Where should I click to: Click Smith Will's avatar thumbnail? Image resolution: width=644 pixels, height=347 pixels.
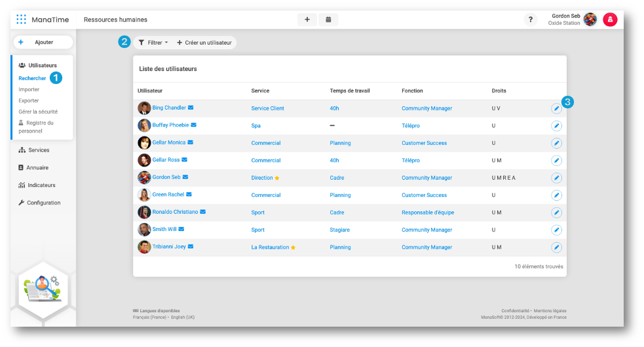point(144,230)
